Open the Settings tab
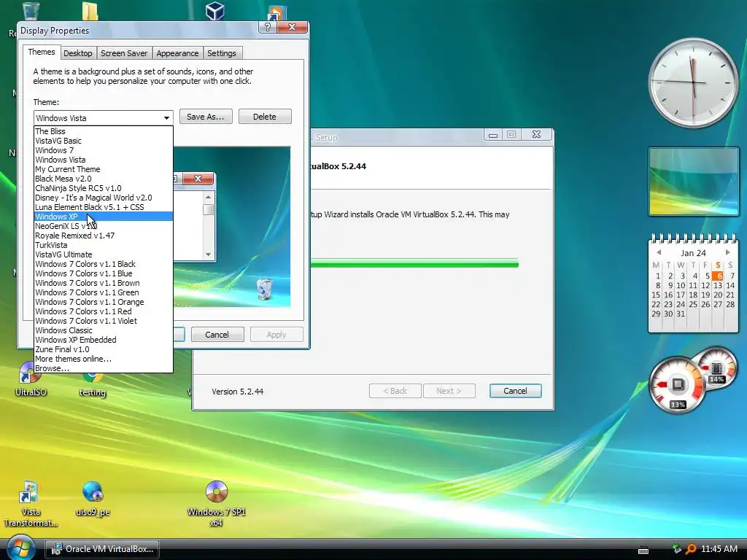This screenshot has height=560, width=747. [x=222, y=53]
